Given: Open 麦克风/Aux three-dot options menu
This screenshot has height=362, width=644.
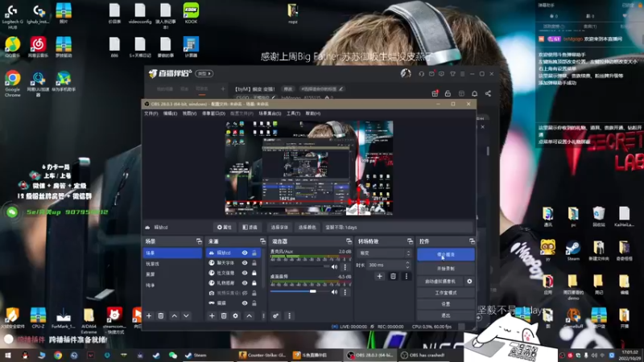Looking at the screenshot, I should (345, 267).
